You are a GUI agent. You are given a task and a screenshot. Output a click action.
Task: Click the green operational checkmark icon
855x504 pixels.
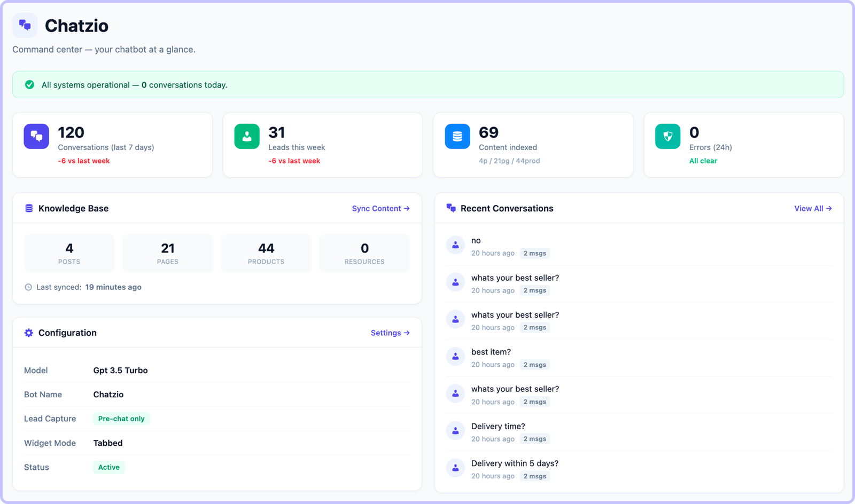30,85
